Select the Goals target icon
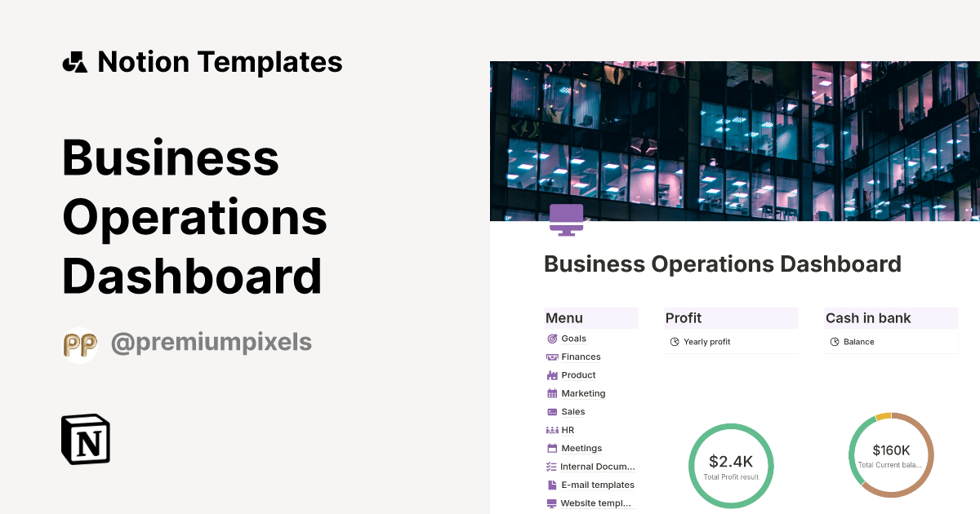The width and height of the screenshot is (980, 514). tap(553, 339)
